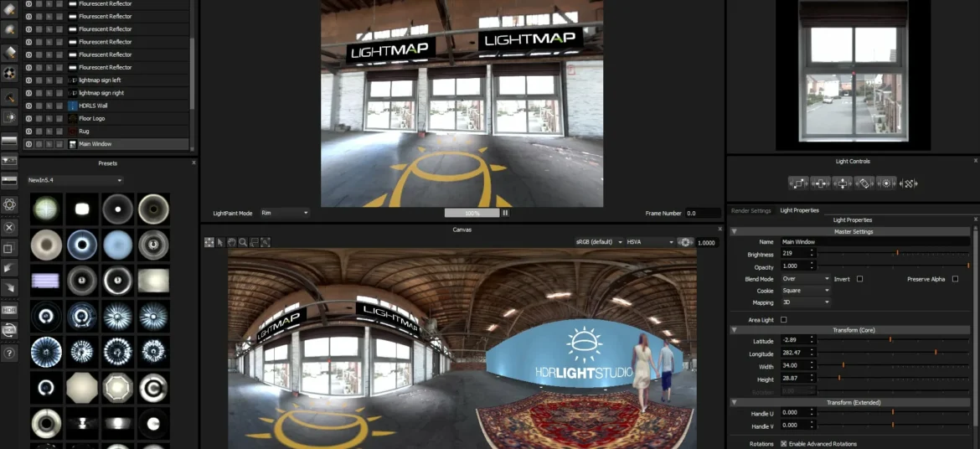Toggle power for the Rug light

click(x=28, y=132)
